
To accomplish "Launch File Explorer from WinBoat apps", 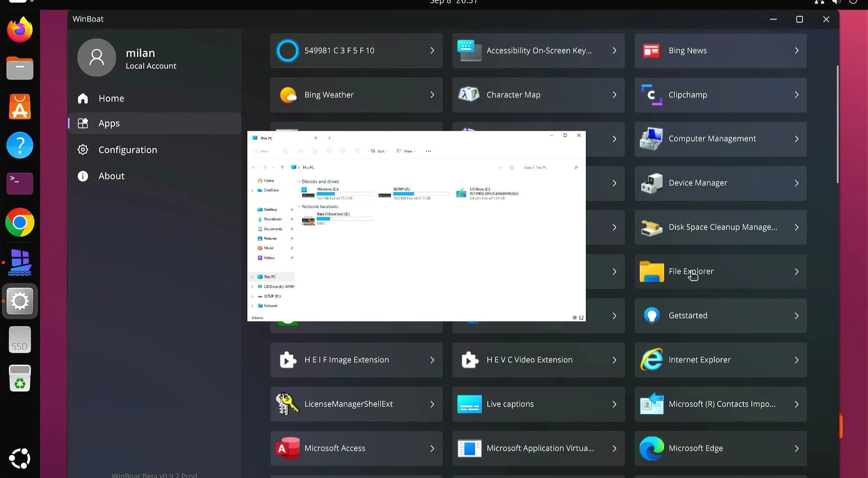I will 720,272.
